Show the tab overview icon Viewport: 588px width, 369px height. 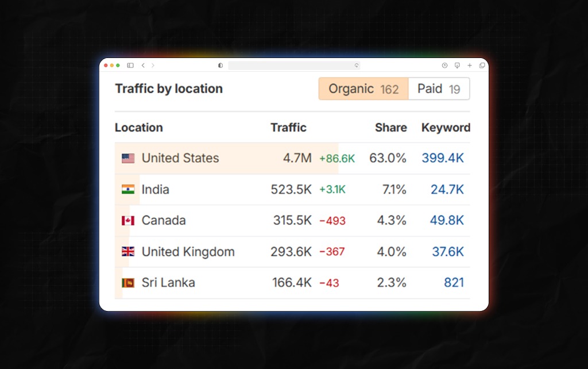coord(482,66)
